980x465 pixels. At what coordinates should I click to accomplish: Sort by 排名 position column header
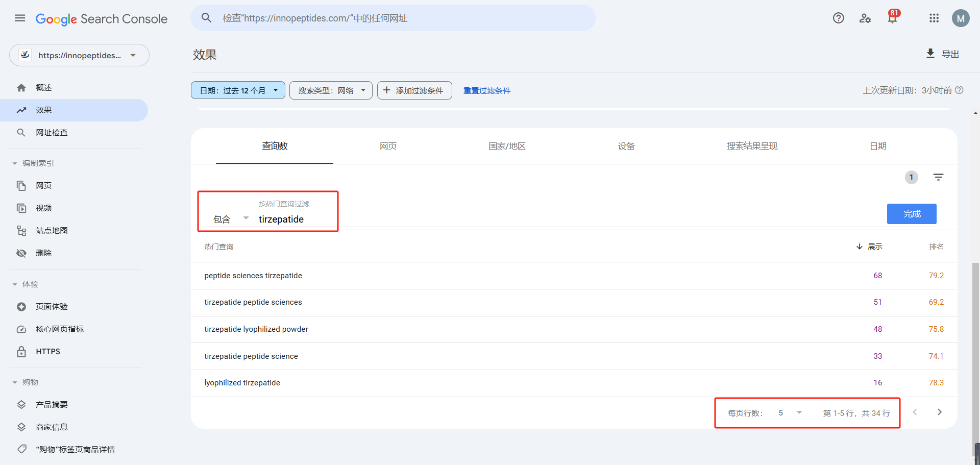pos(936,247)
